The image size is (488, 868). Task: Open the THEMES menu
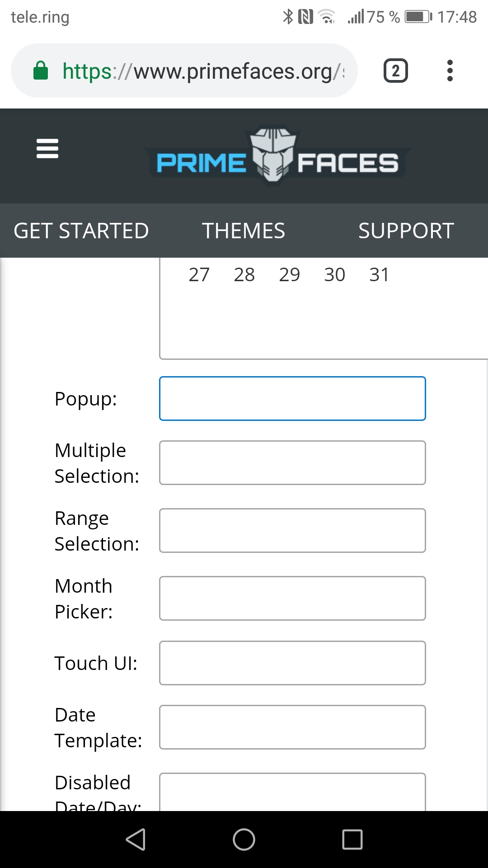[x=244, y=231]
